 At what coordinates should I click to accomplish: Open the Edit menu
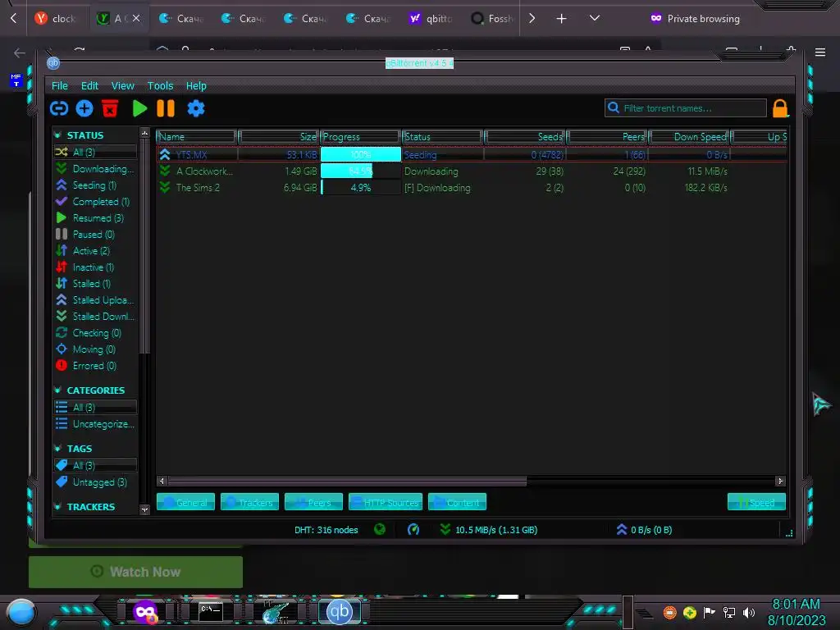(x=89, y=85)
